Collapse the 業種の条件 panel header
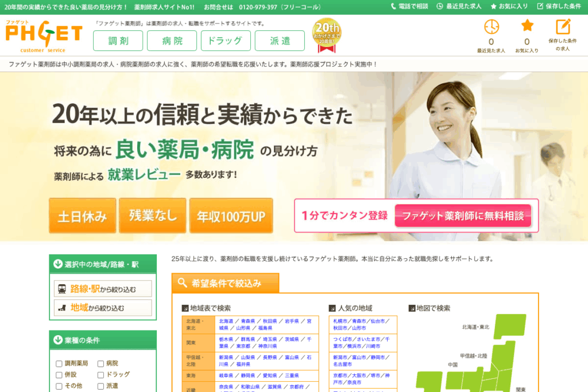The image size is (588, 392). click(103, 340)
